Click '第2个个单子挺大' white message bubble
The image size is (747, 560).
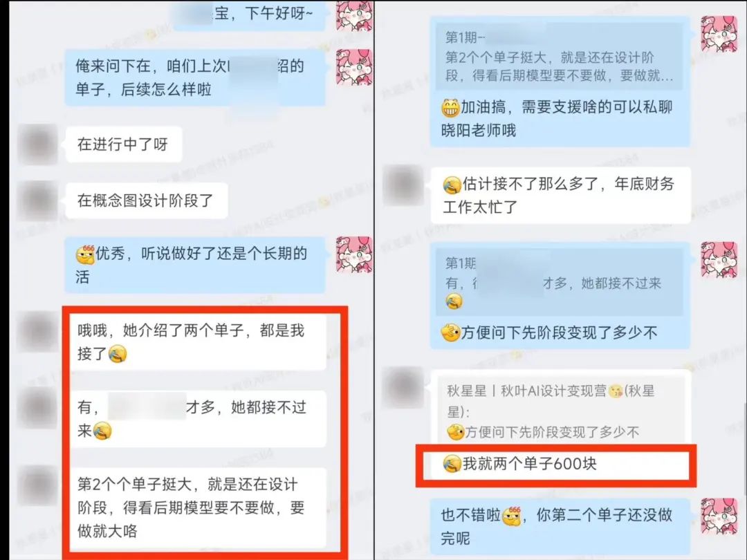pyautogui.click(x=196, y=507)
